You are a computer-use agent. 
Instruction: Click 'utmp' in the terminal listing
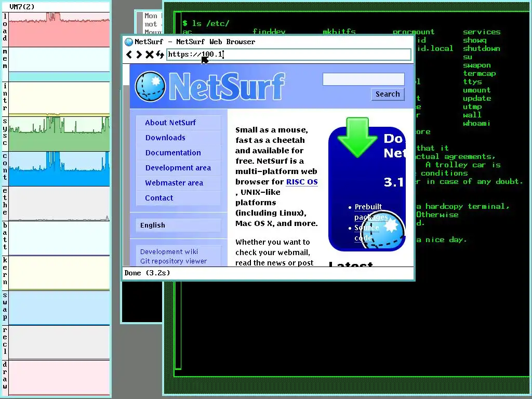pyautogui.click(x=472, y=107)
